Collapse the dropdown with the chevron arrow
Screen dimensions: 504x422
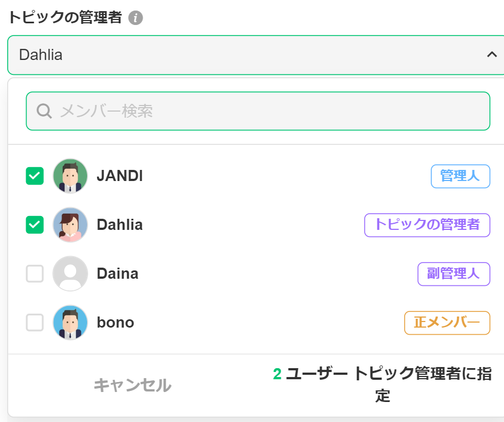click(x=491, y=54)
